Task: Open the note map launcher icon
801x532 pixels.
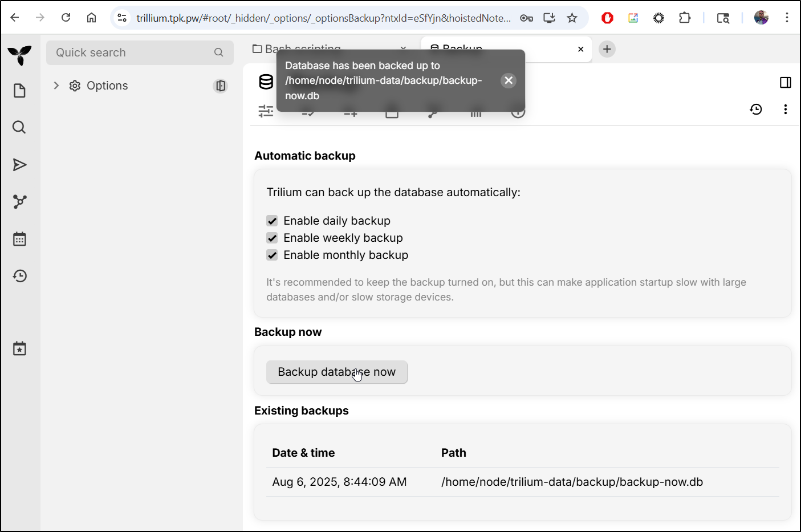Action: pos(19,201)
